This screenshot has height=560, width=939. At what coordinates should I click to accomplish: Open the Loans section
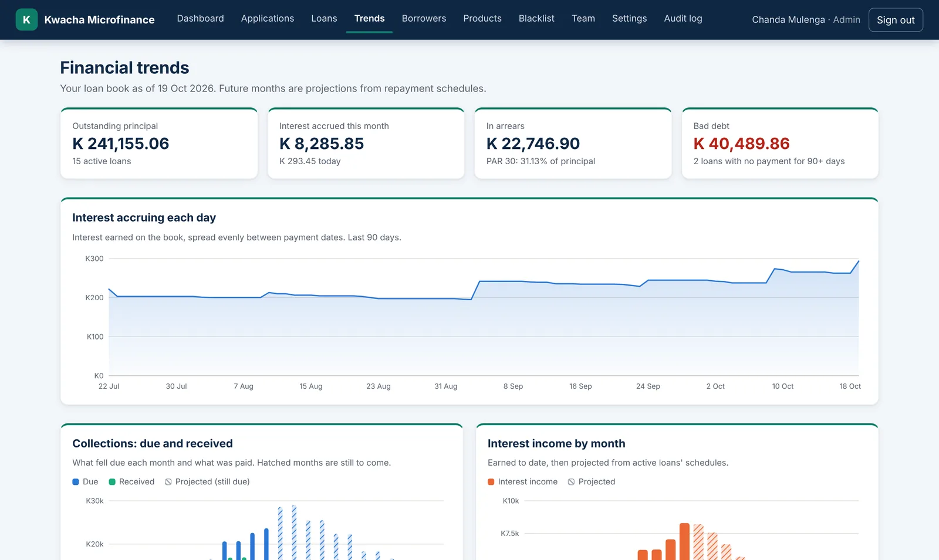coord(324,18)
